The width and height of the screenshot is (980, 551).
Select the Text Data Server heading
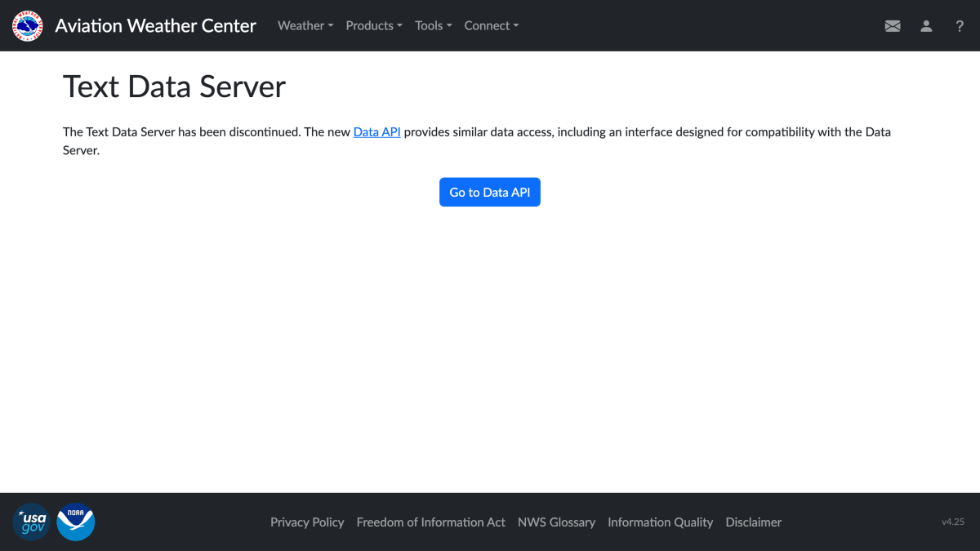[x=175, y=87]
